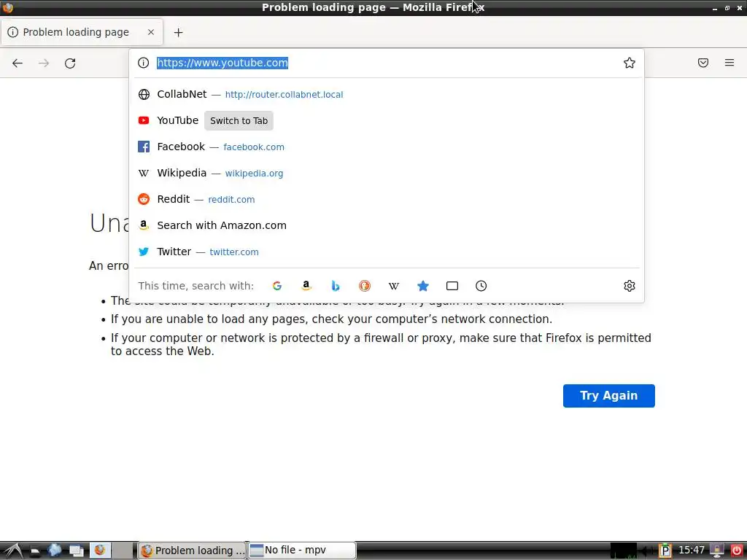Choose the Facebook suggestion
747x560 pixels.
[387, 147]
